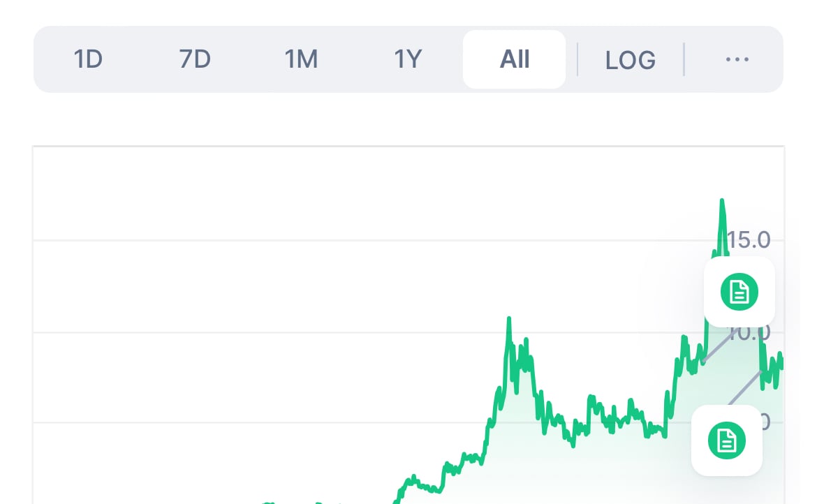Image resolution: width=817 pixels, height=504 pixels.
Task: Open the upper green document news marker
Action: pyautogui.click(x=739, y=292)
